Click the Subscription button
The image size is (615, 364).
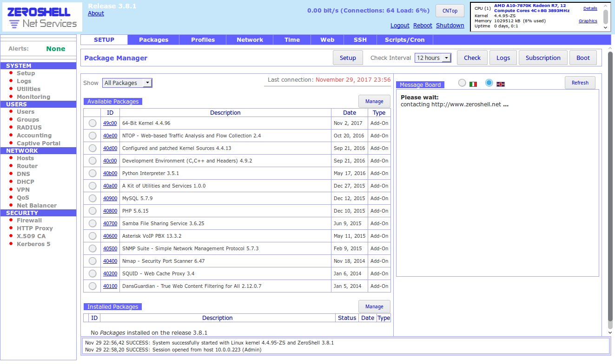[x=543, y=58]
